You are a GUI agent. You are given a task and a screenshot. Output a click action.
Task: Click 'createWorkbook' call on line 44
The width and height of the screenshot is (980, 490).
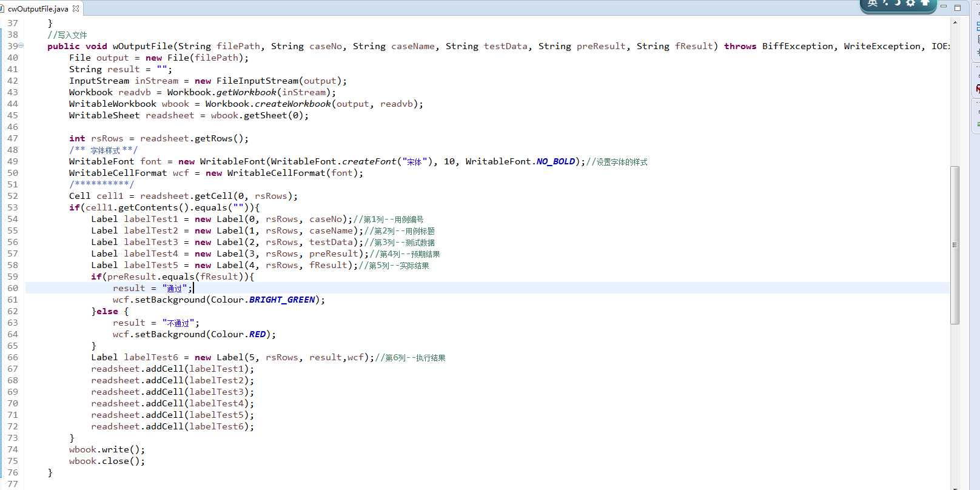click(x=293, y=104)
